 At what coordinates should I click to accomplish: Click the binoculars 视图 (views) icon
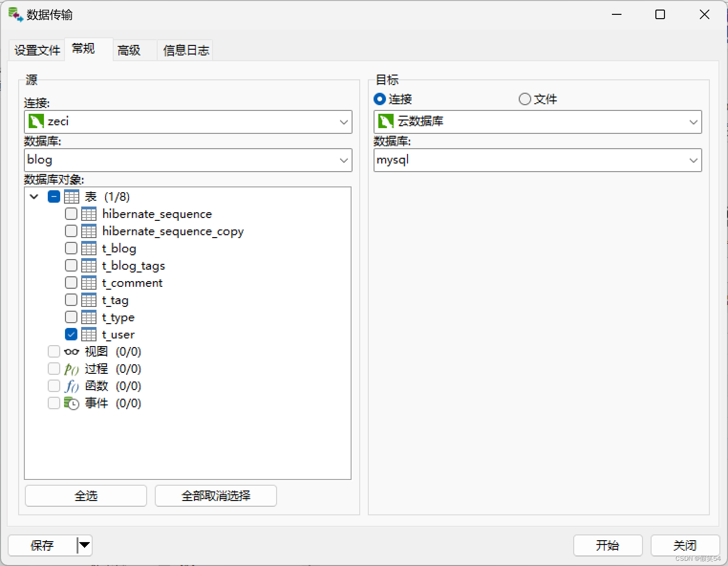click(x=71, y=351)
